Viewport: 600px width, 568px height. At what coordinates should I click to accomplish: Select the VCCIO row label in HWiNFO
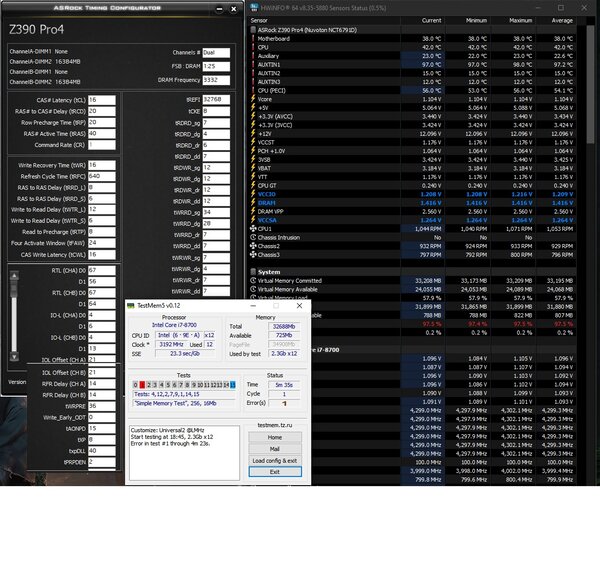pyautogui.click(x=267, y=194)
